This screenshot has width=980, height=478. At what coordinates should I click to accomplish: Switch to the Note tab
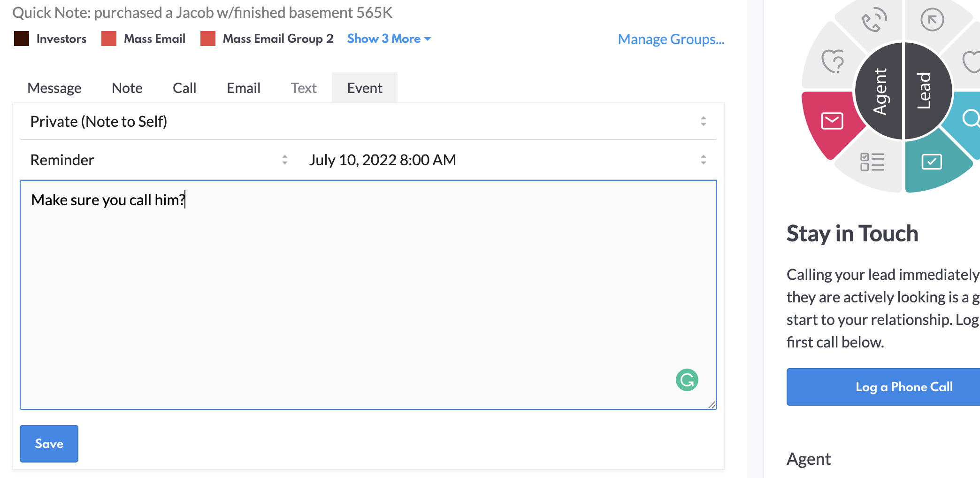click(127, 88)
